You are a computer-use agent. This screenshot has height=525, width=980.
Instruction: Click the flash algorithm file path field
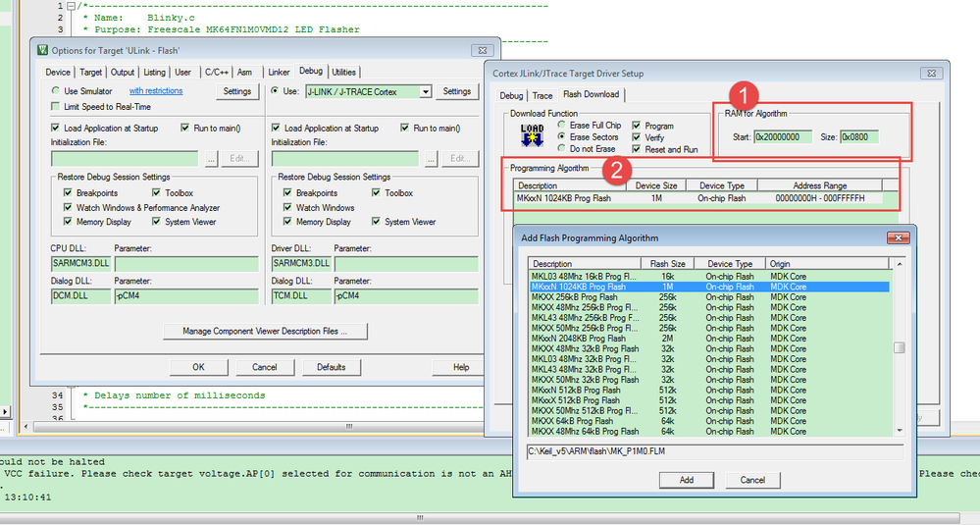point(715,451)
